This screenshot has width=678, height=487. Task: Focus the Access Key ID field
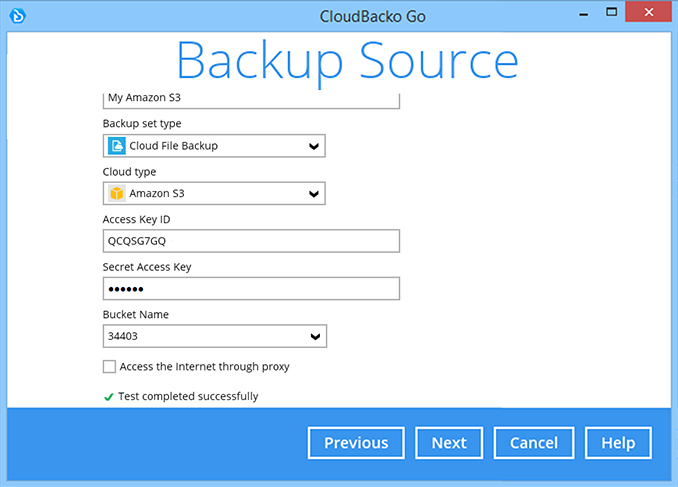pyautogui.click(x=251, y=241)
